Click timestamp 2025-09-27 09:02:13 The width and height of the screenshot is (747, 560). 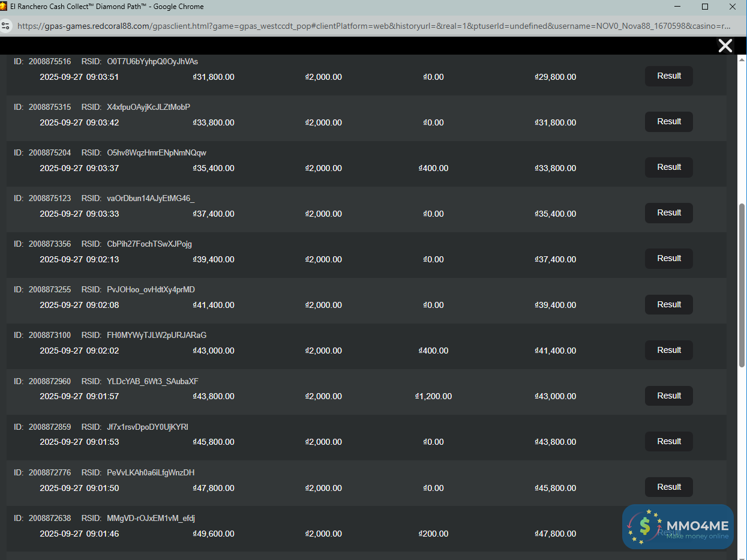click(79, 259)
